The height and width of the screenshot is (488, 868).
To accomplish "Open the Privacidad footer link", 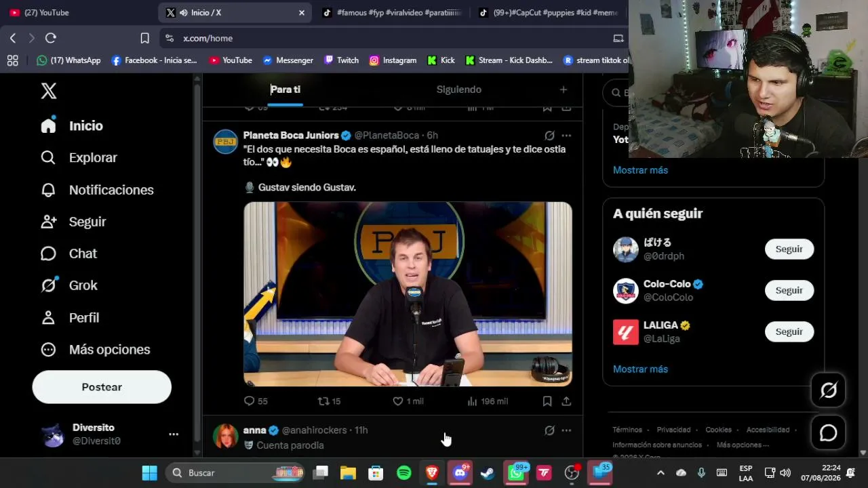I will [674, 430].
